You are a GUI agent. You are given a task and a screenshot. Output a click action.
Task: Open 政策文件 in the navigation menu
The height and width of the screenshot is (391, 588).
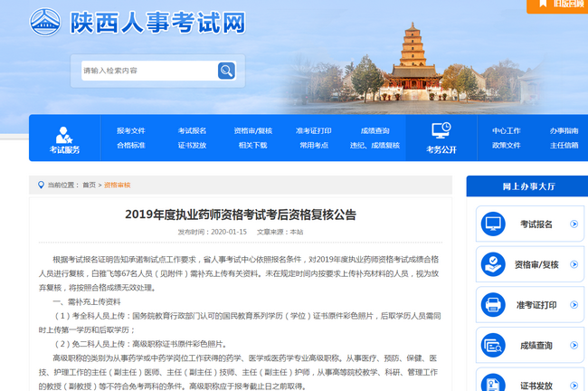click(x=506, y=145)
